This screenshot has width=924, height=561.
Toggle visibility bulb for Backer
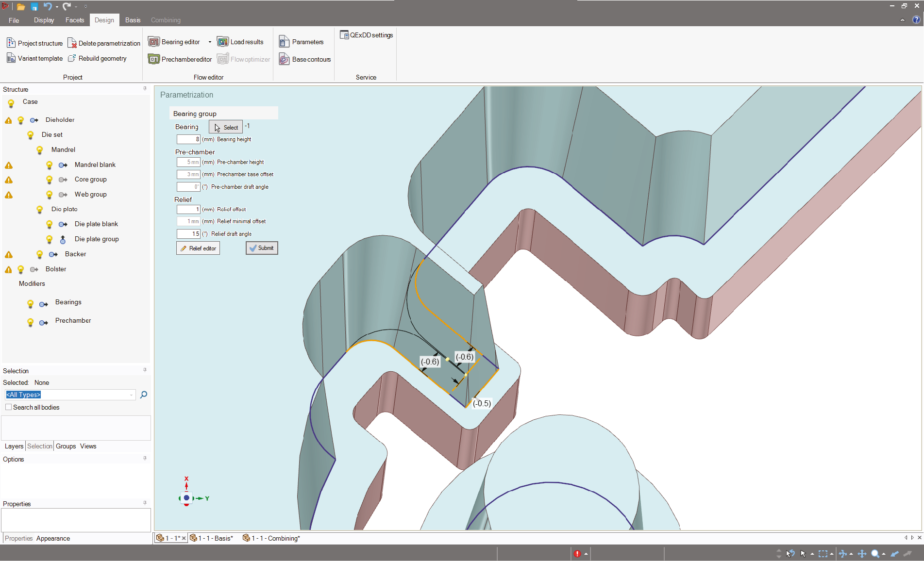(x=40, y=254)
